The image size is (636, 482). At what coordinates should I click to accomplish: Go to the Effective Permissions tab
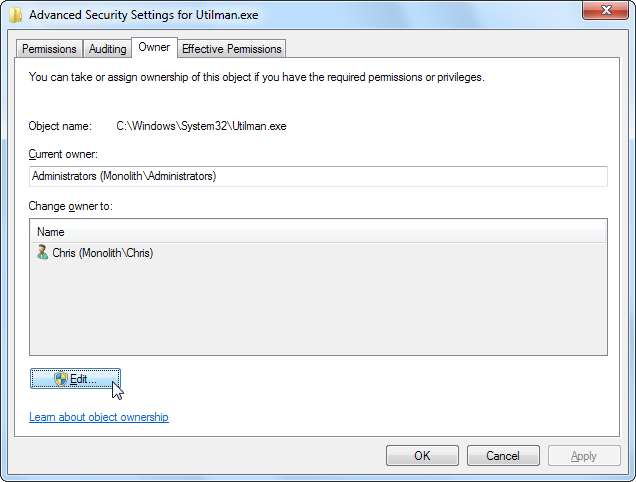(x=232, y=48)
